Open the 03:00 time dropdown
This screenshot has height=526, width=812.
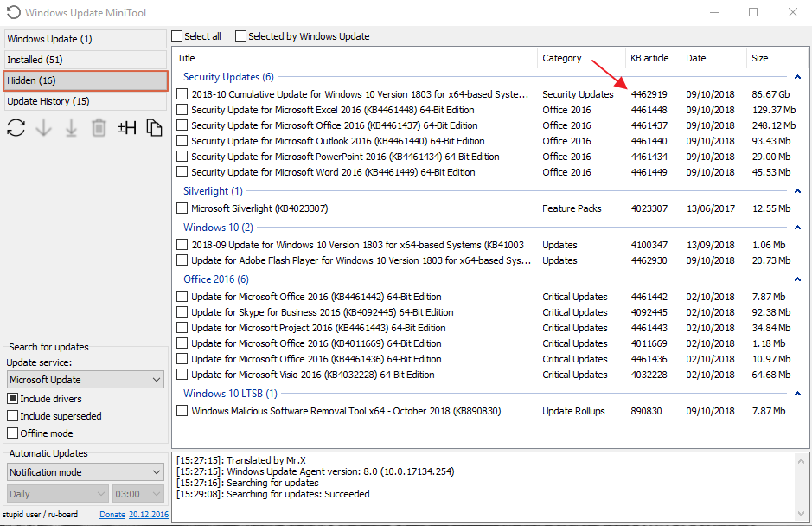pyautogui.click(x=138, y=494)
